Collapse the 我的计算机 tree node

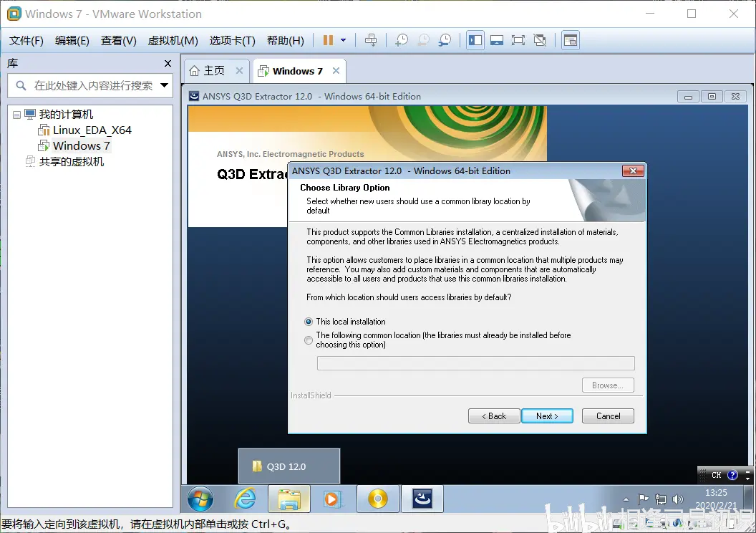[16, 115]
